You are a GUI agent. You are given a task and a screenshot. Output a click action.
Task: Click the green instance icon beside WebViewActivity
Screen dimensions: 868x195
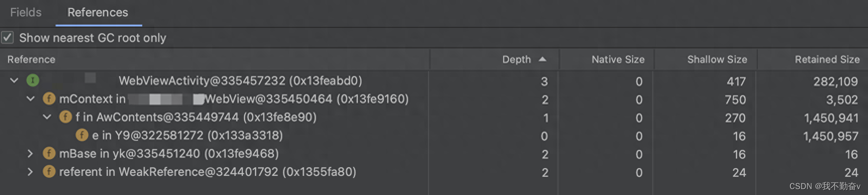32,81
